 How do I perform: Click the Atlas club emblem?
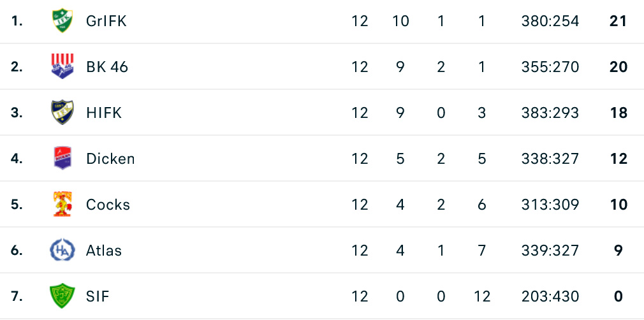62,251
